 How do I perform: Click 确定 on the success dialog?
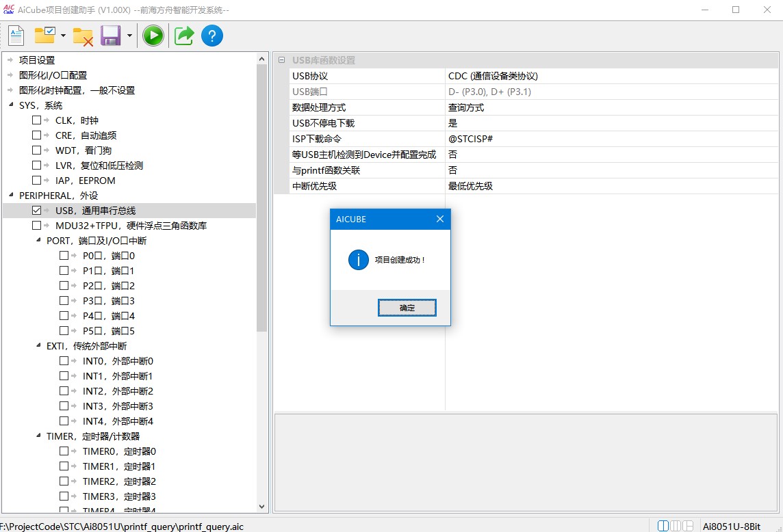(407, 308)
